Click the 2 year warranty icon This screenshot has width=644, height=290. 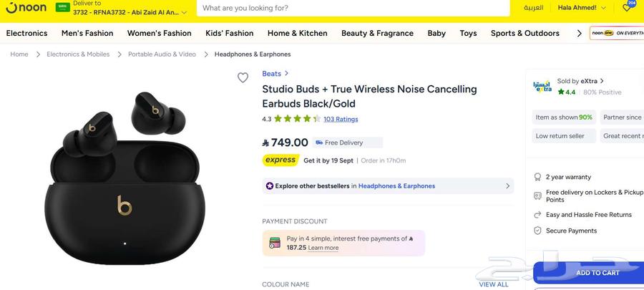click(x=537, y=177)
